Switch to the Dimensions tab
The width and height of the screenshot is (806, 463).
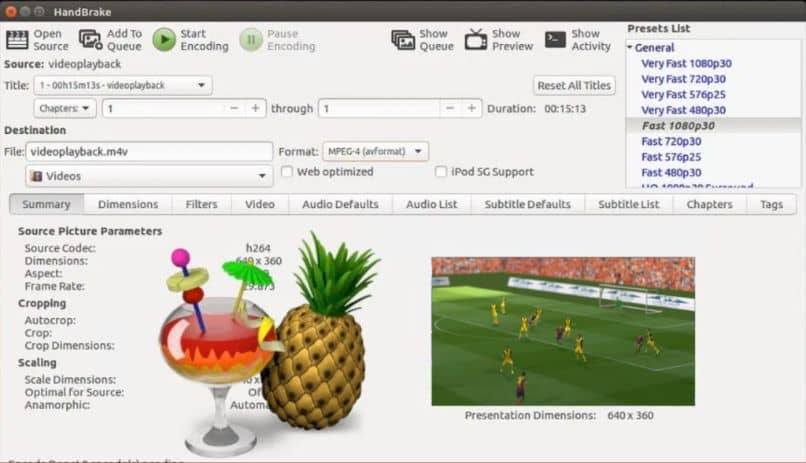click(x=128, y=205)
